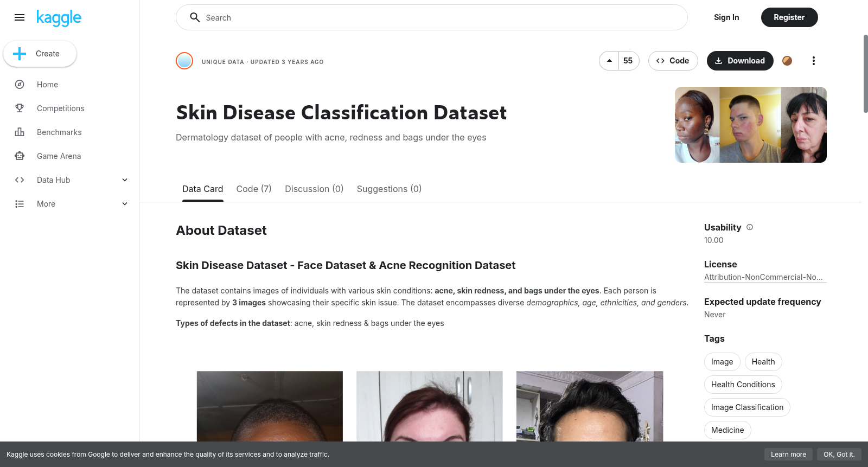Click the Usability score 10.00
This screenshot has height=467, width=868.
(x=713, y=240)
